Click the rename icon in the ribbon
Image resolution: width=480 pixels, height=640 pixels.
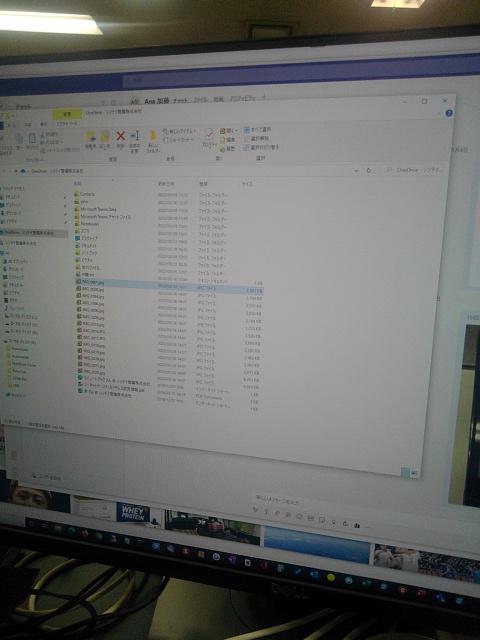pos(135,136)
